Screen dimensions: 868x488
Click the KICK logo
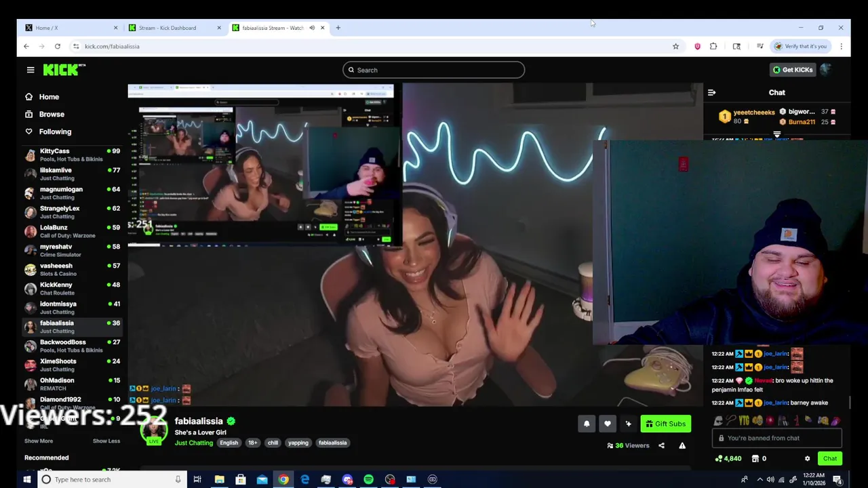(x=64, y=70)
